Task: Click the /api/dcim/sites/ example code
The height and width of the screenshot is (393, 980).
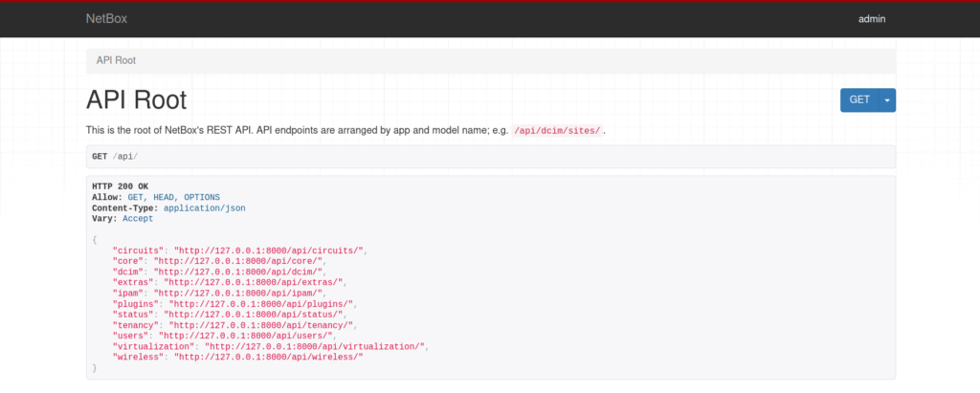Action: (x=557, y=130)
